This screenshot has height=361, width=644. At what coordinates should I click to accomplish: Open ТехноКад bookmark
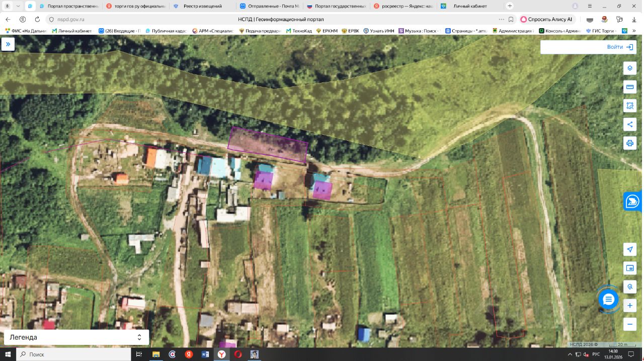(299, 31)
